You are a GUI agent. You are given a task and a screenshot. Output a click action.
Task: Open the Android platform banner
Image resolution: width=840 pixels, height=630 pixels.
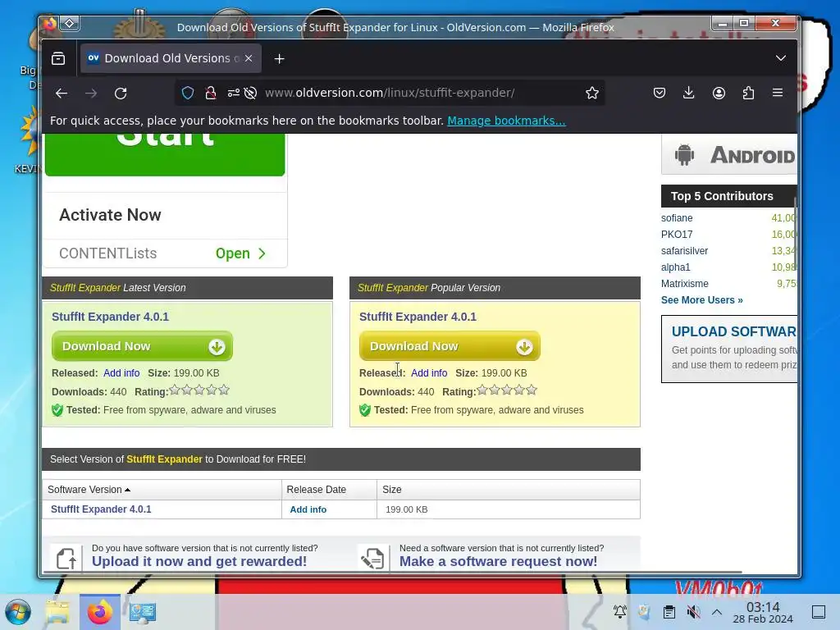pos(729,155)
